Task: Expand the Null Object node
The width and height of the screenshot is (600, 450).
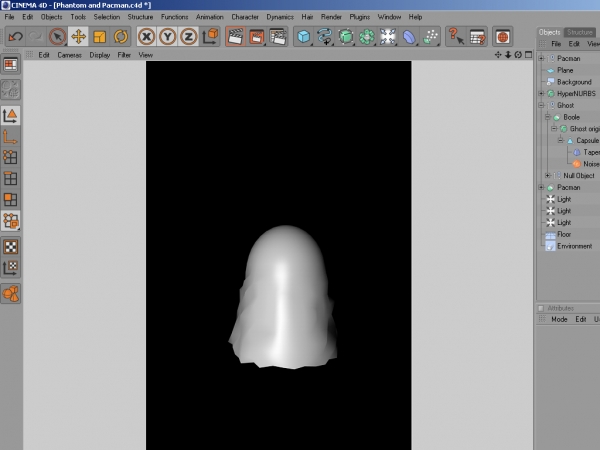Action: tap(548, 176)
